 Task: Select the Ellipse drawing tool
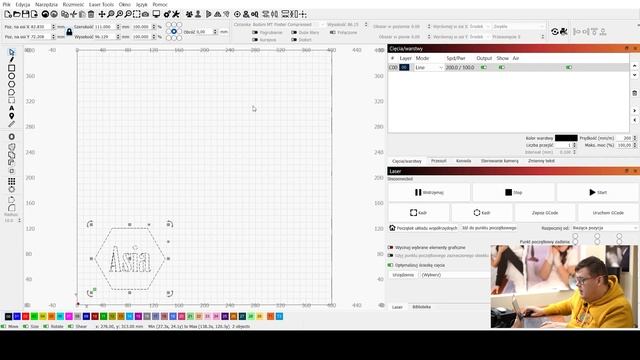pos(11,76)
